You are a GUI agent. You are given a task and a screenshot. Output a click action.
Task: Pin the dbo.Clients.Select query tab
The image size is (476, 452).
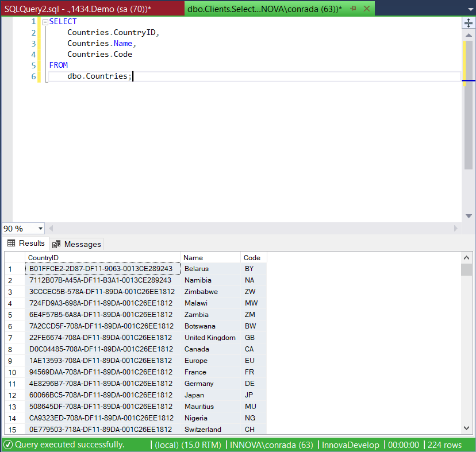point(353,9)
